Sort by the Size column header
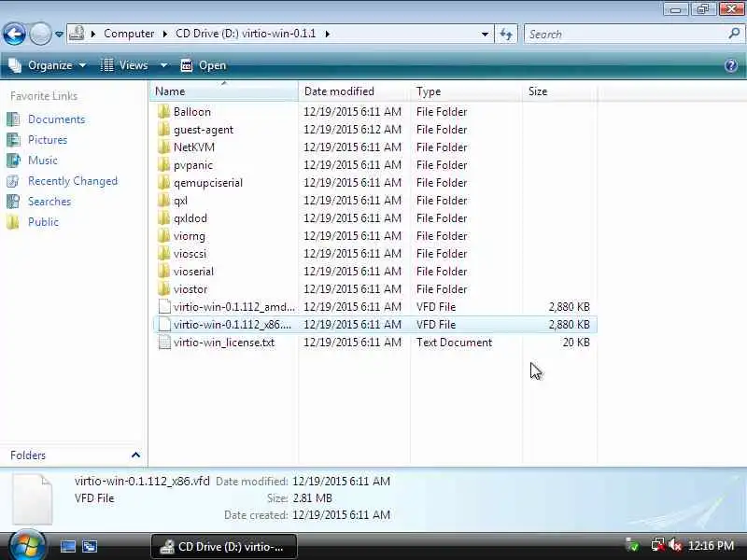The image size is (747, 560). click(x=559, y=91)
